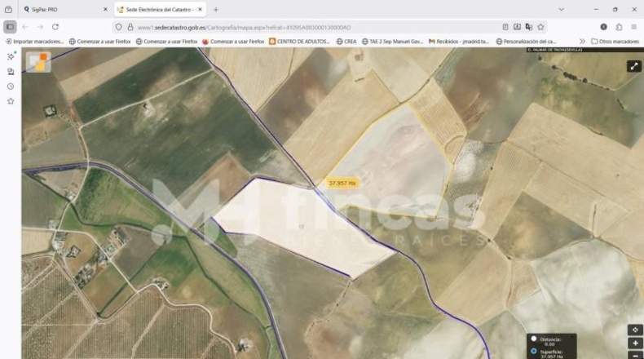This screenshot has height=359, width=644.
Task: Select the Superficie measurement mode
Action: coord(533,351)
